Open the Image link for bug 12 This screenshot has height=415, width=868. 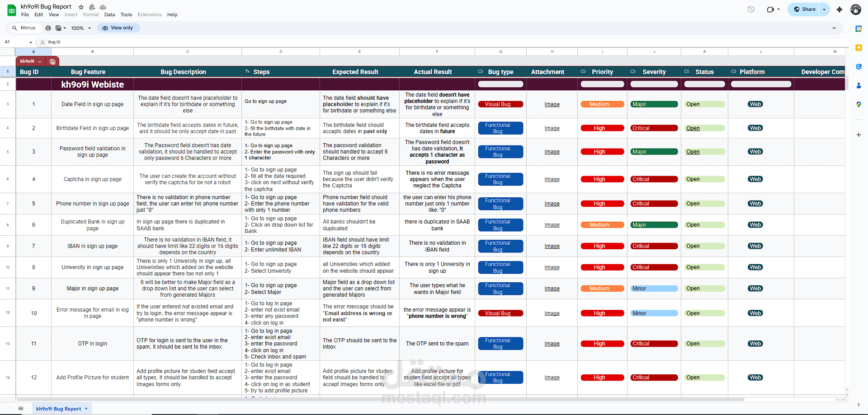pyautogui.click(x=552, y=378)
